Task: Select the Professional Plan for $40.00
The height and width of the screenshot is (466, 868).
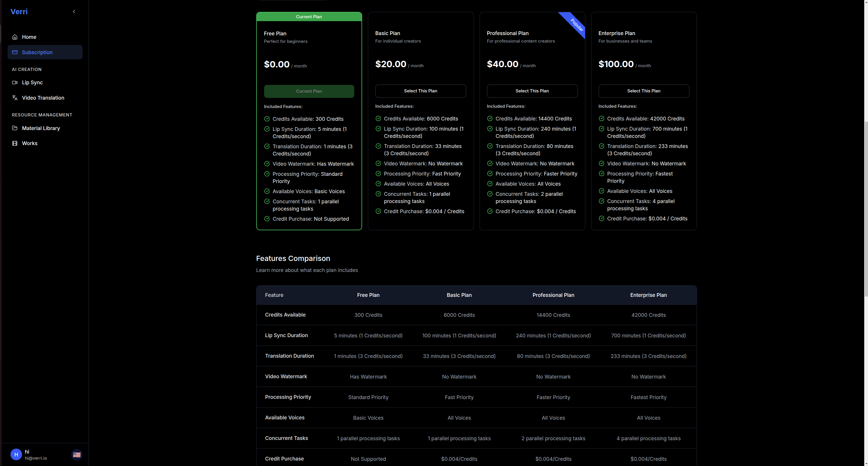Action: click(532, 91)
